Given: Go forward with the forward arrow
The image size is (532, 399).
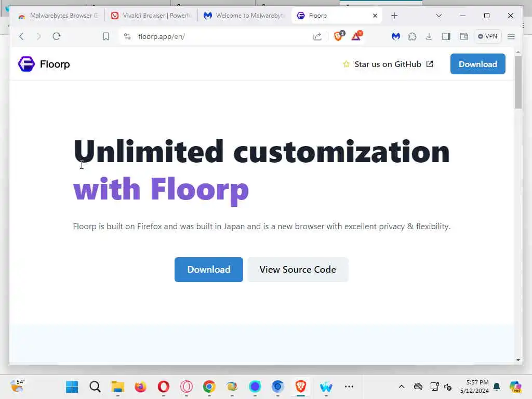Looking at the screenshot, I should [38, 36].
